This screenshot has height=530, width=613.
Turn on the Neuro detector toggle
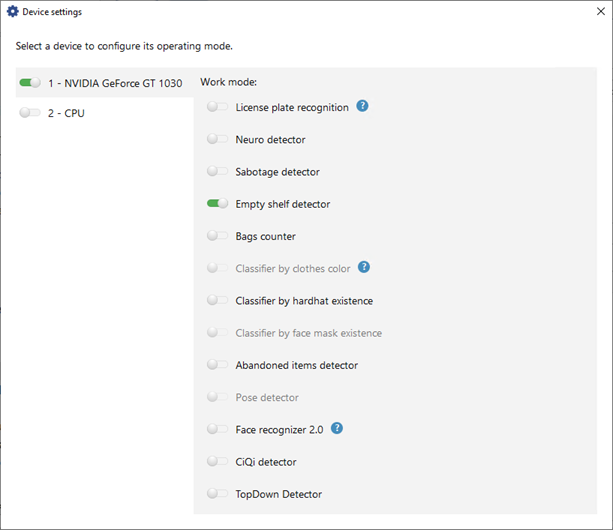click(x=217, y=139)
